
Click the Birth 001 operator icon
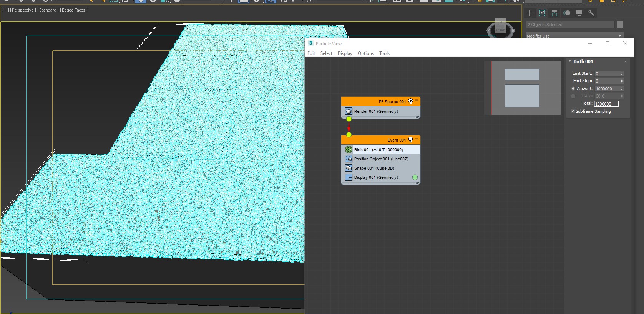point(349,150)
